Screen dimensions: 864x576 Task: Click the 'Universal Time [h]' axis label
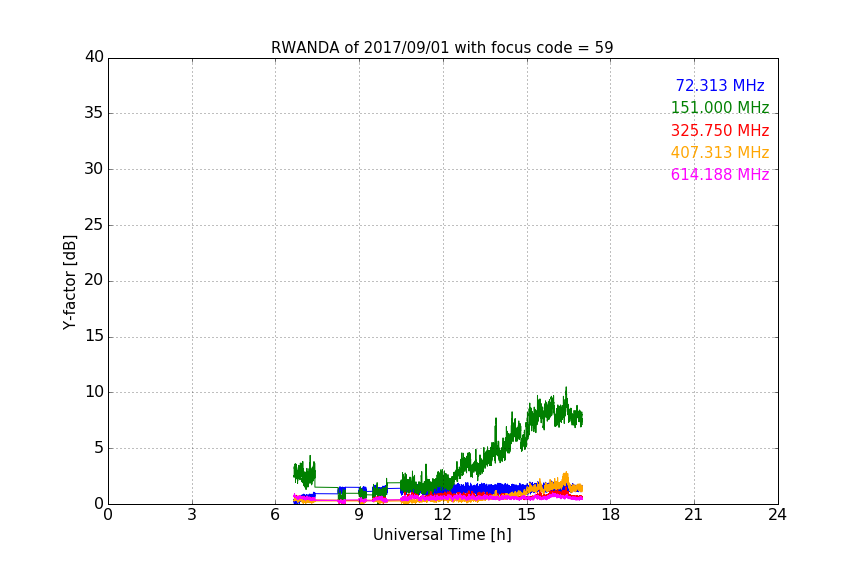coord(442,535)
